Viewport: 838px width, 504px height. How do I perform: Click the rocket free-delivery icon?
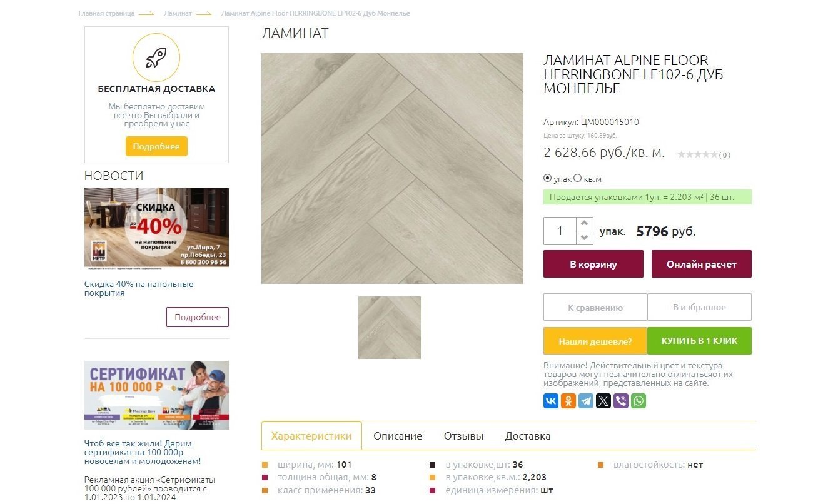(x=156, y=58)
